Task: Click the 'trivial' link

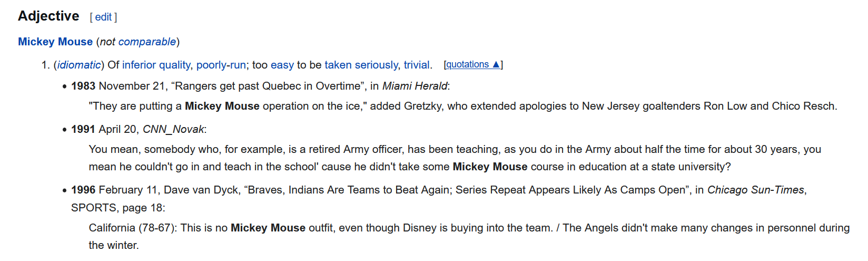Action: (x=417, y=65)
